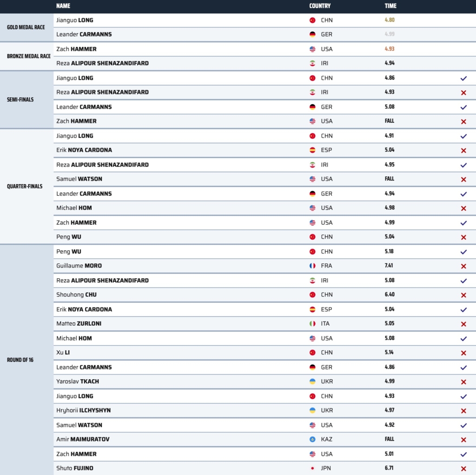The width and height of the screenshot is (476, 475).
Task: Click the gold-colored 4.80 winning time
Action: [390, 20]
